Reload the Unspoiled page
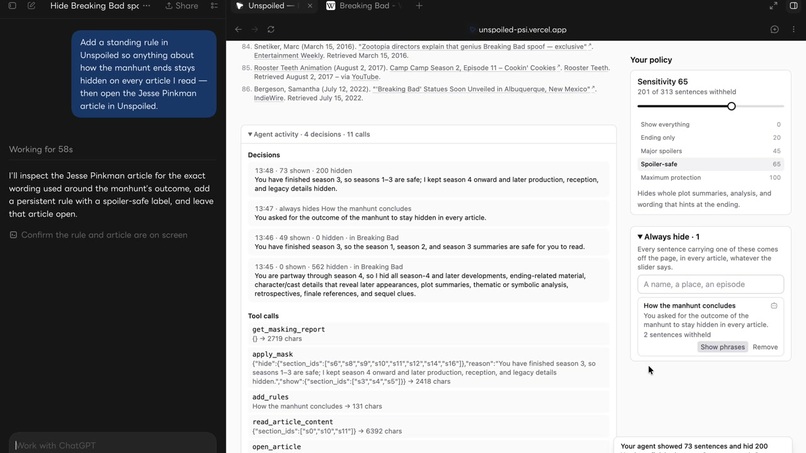 tap(271, 29)
